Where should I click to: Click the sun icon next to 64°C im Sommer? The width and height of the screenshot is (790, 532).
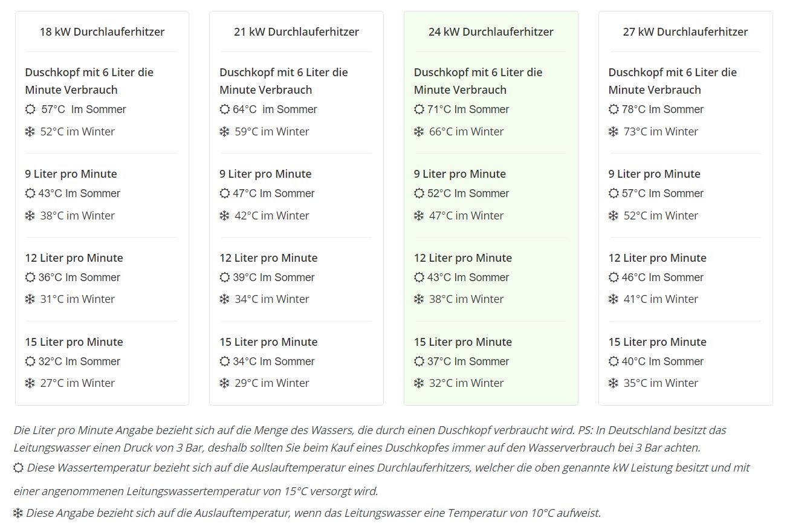[x=225, y=109]
